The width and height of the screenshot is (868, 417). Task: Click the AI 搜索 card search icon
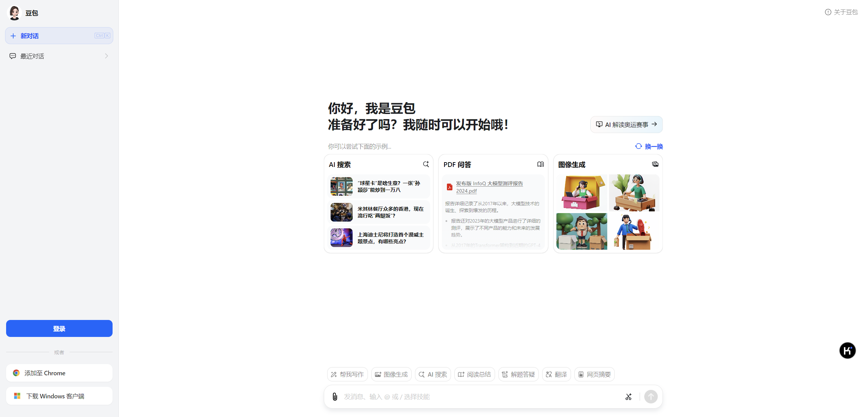pyautogui.click(x=426, y=164)
